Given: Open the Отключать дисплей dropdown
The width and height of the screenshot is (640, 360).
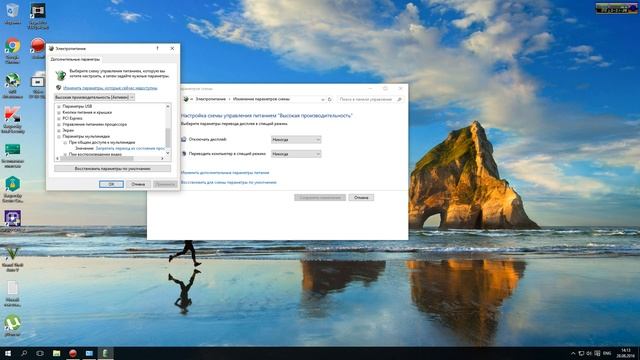Looking at the screenshot, I should click(x=296, y=140).
